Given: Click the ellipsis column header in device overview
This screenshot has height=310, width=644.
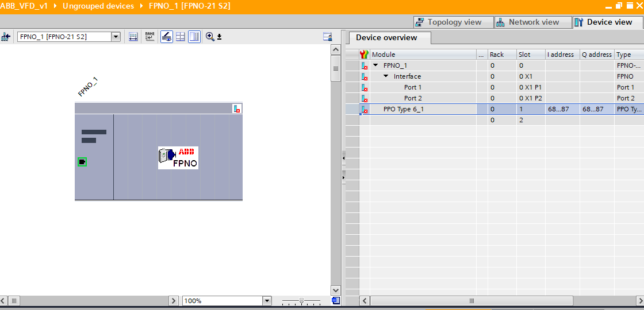Looking at the screenshot, I should 482,55.
